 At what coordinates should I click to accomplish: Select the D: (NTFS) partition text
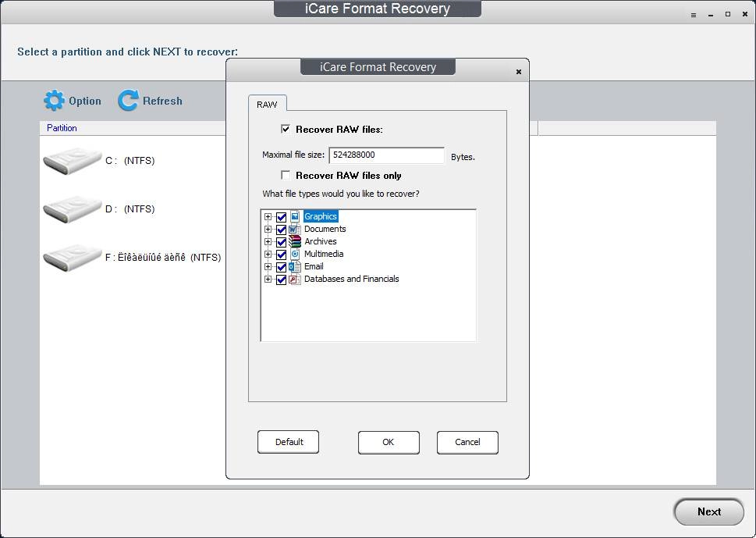(130, 209)
